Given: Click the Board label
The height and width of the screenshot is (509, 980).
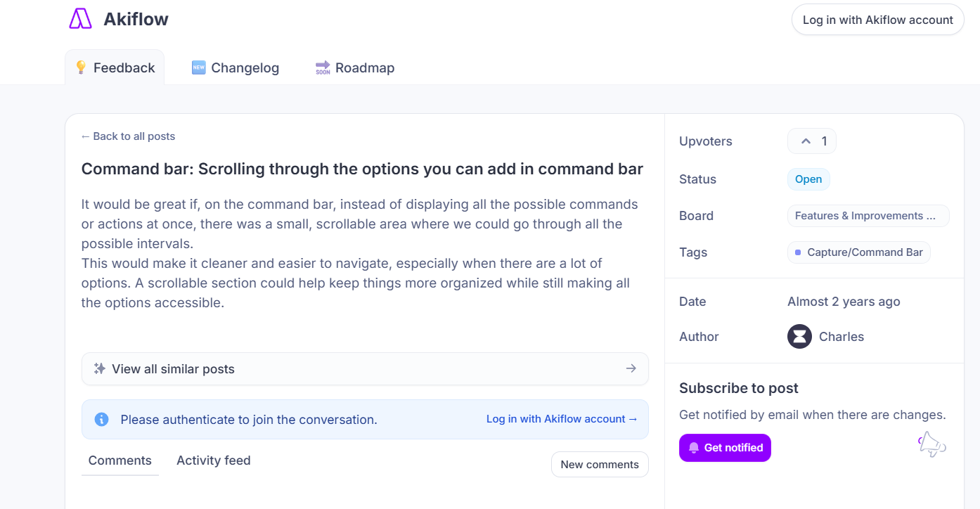Looking at the screenshot, I should [x=696, y=216].
